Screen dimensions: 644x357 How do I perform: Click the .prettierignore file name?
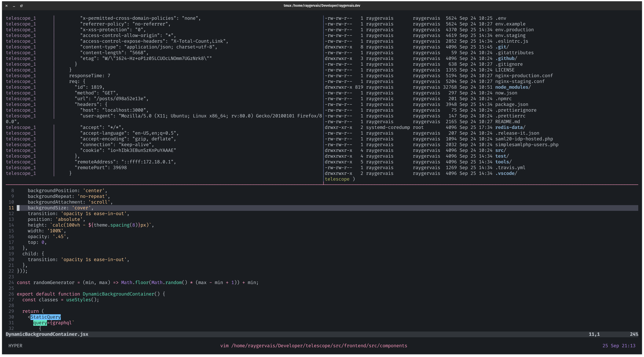(x=516, y=110)
